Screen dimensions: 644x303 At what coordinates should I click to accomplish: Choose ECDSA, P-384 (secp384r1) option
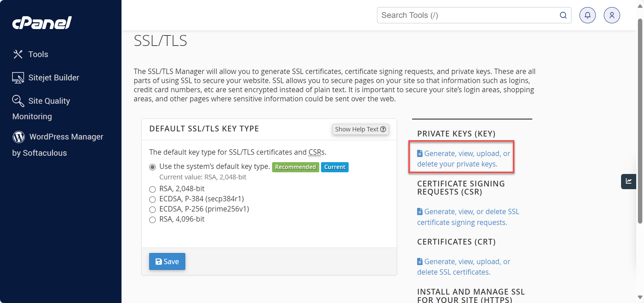(x=153, y=199)
